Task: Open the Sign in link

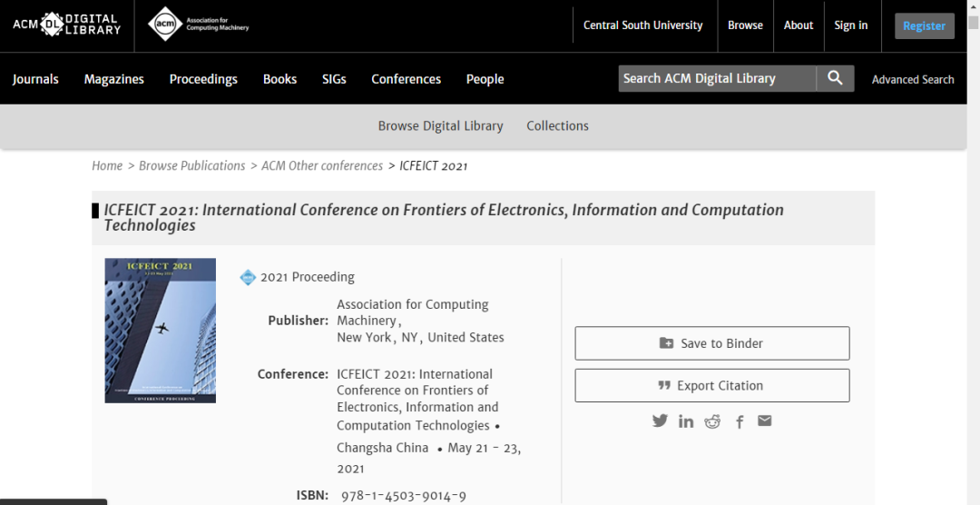Action: [850, 25]
